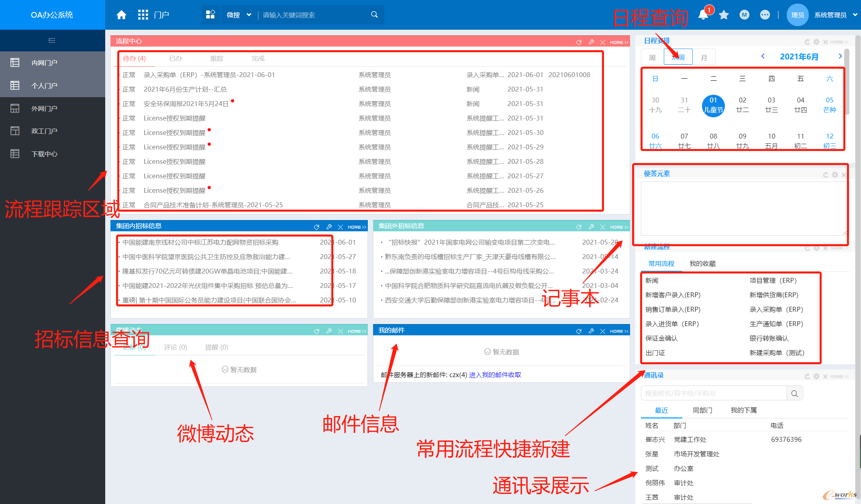
Task: Close the 集团外招标信息 panel
Action: point(603,227)
